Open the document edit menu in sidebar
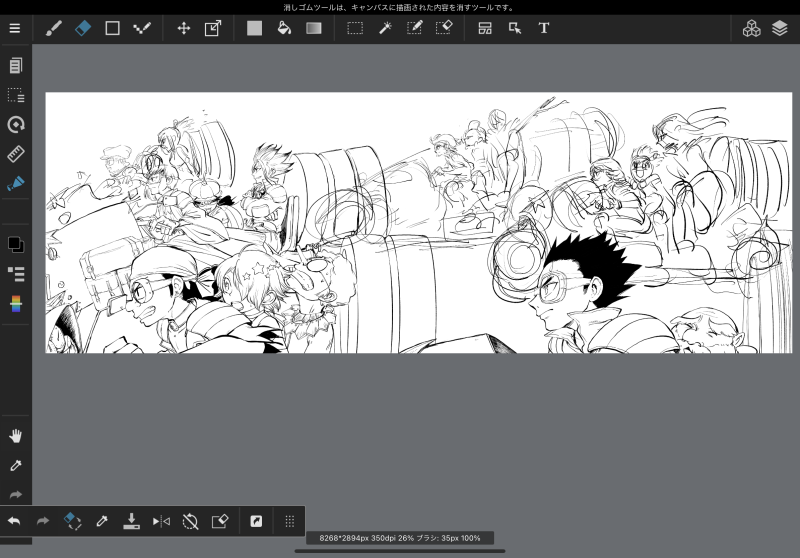This screenshot has width=800, height=558. 16,65
